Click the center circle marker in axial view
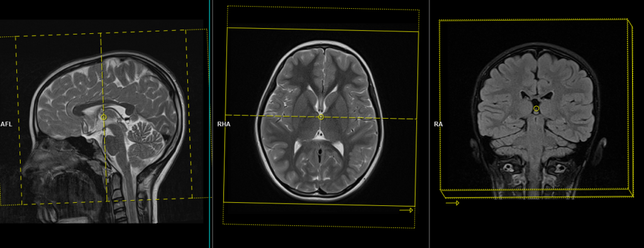 click(x=321, y=117)
